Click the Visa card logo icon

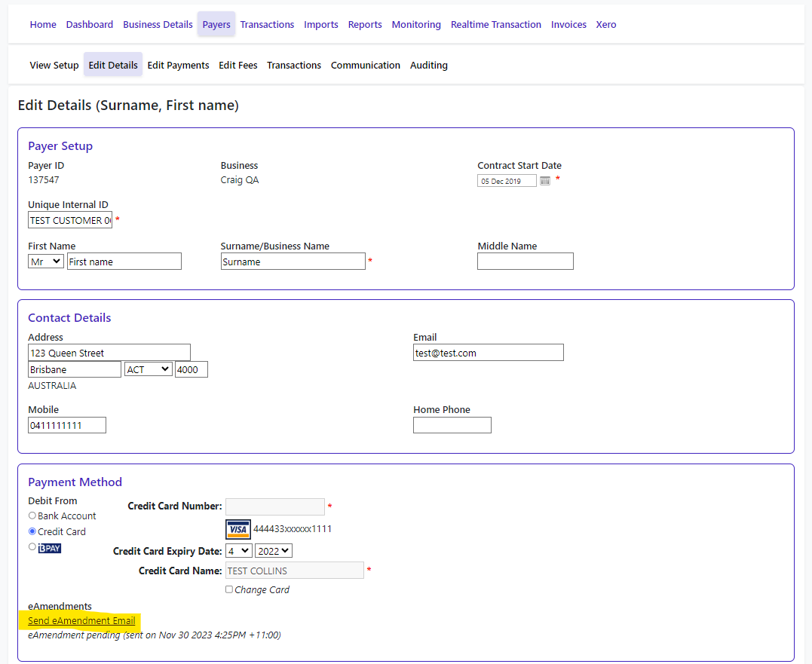coord(238,529)
